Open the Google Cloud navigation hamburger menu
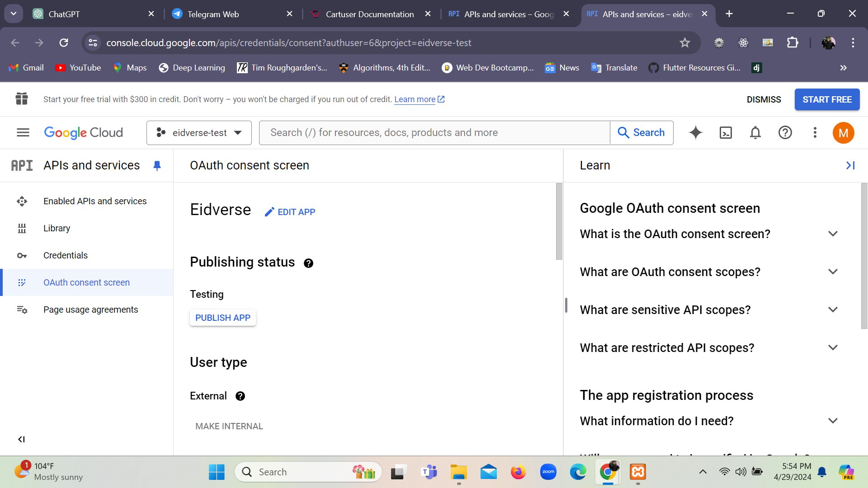 point(23,132)
